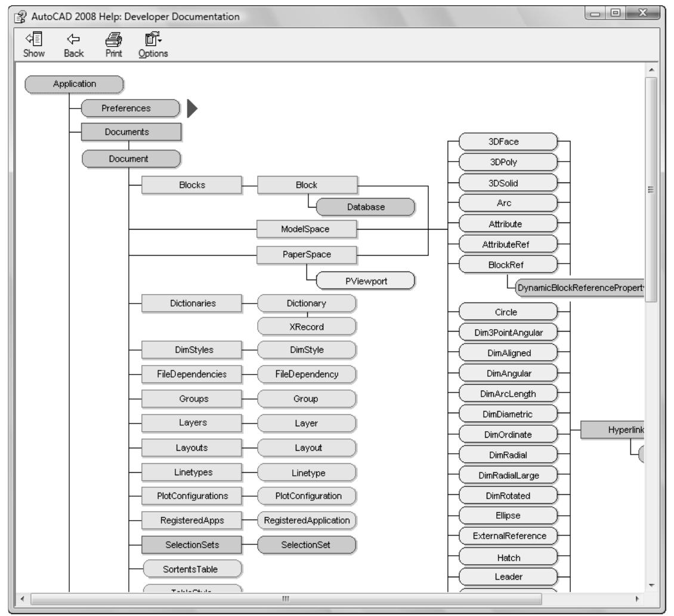Open the Attribute object node
The height and width of the screenshot is (616, 674).
(x=508, y=224)
